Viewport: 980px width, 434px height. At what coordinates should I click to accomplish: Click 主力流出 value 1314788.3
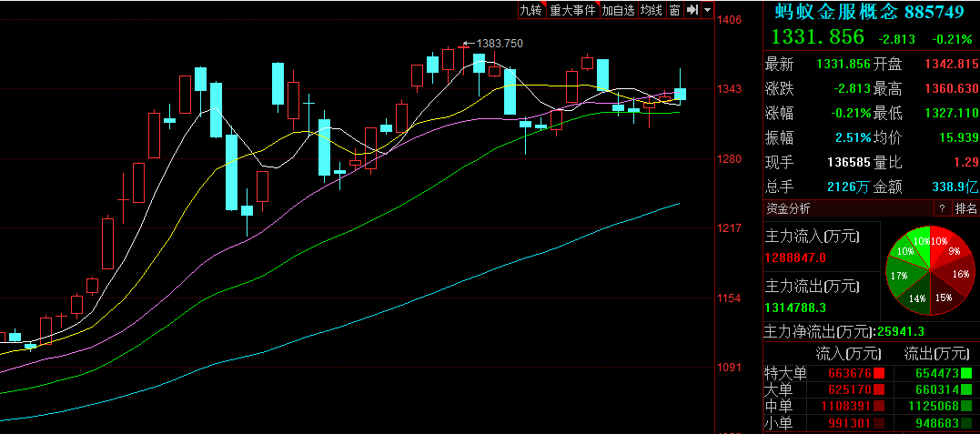point(795,307)
